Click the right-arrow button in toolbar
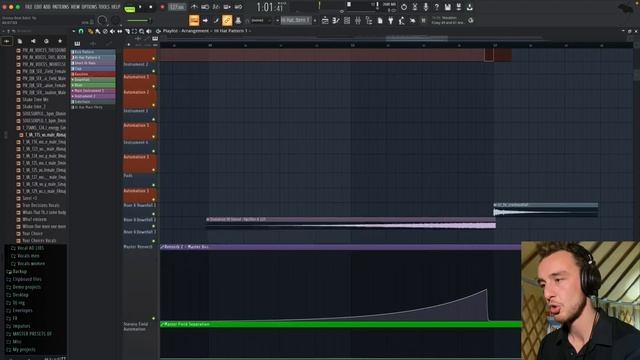640x360 pixels. pos(205,20)
